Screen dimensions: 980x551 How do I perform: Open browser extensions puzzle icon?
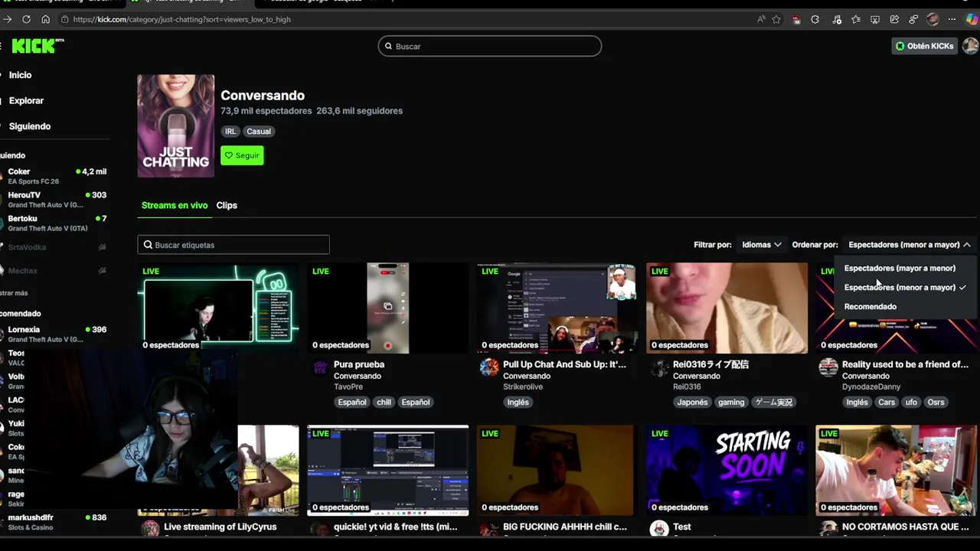(x=815, y=19)
